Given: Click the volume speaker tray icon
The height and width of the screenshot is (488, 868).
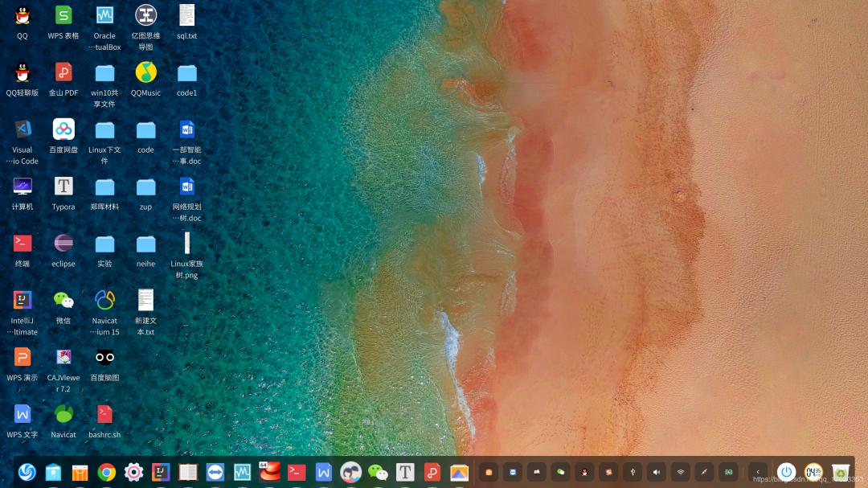Looking at the screenshot, I should [657, 472].
